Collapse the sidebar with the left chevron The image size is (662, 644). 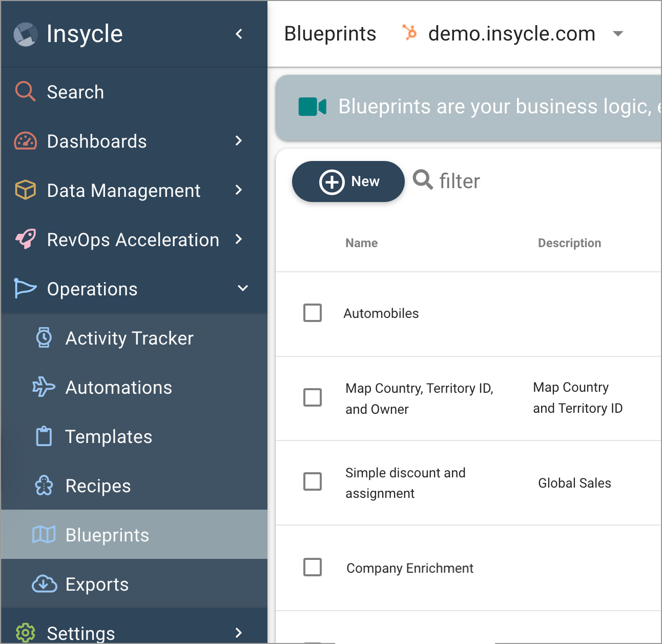239,34
